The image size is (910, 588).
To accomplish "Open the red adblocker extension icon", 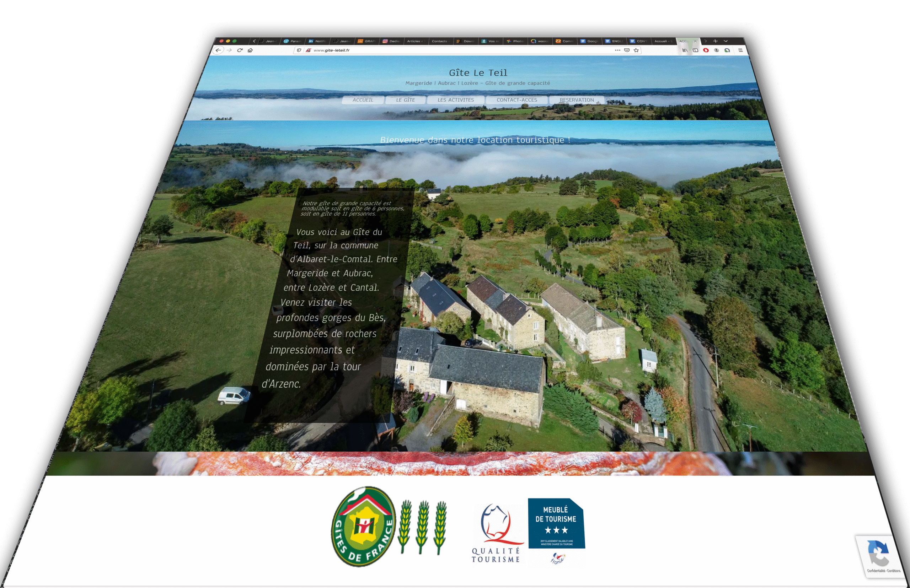I will coord(706,50).
